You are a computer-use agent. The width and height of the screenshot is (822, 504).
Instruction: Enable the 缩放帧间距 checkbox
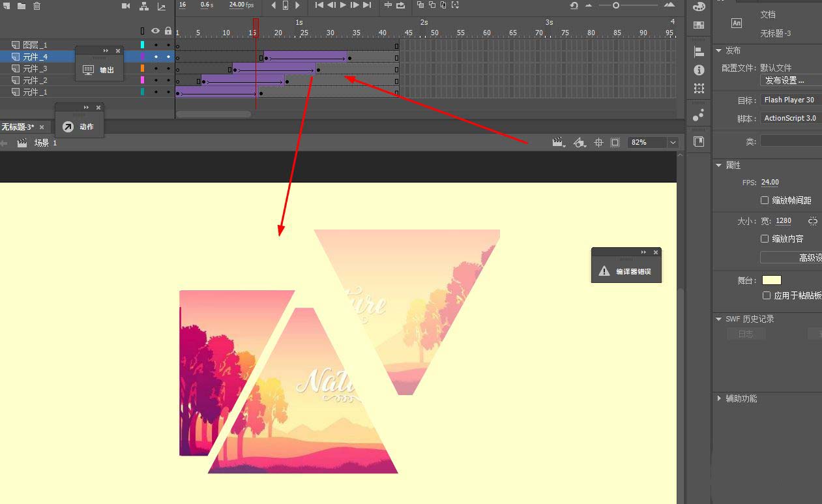pos(765,200)
